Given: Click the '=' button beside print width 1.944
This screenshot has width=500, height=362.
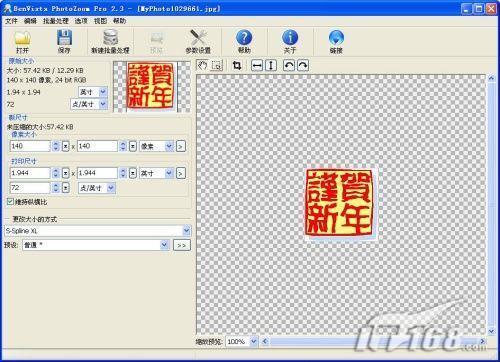Looking at the screenshot, I should coord(66,173).
